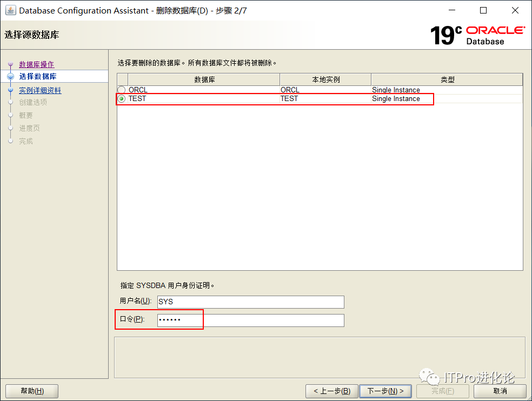
Task: Click the 类型 column header
Action: pos(447,80)
